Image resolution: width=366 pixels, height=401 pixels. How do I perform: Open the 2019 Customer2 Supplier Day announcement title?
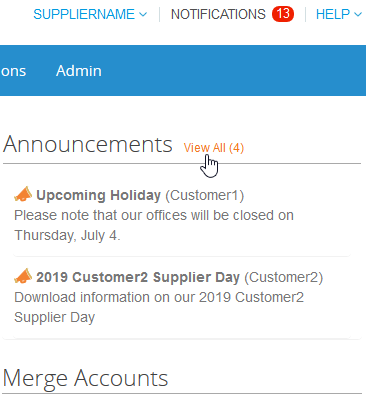coord(138,277)
